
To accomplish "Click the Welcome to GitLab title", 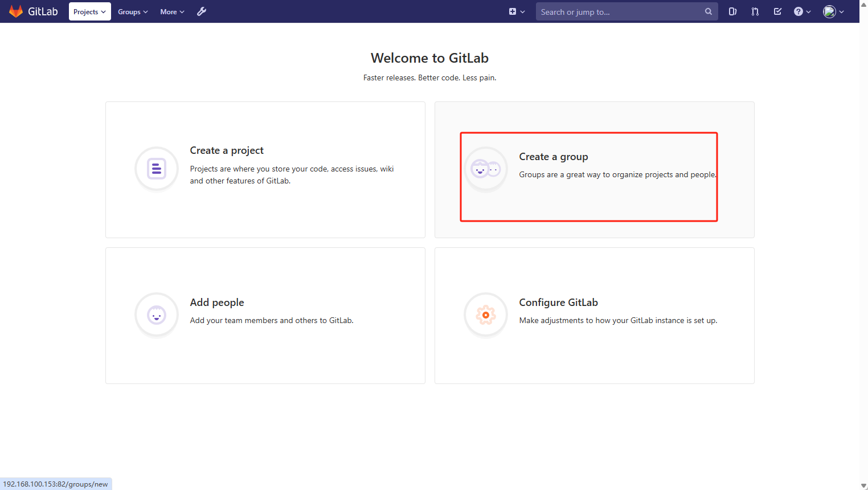I will (x=429, y=58).
